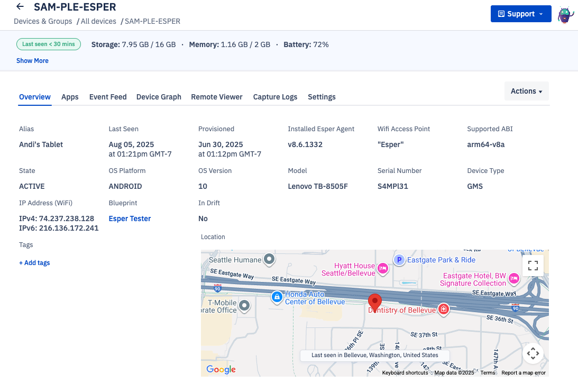Click the Dentistry of Bellevue map marker
578x392 pixels.
(443, 309)
